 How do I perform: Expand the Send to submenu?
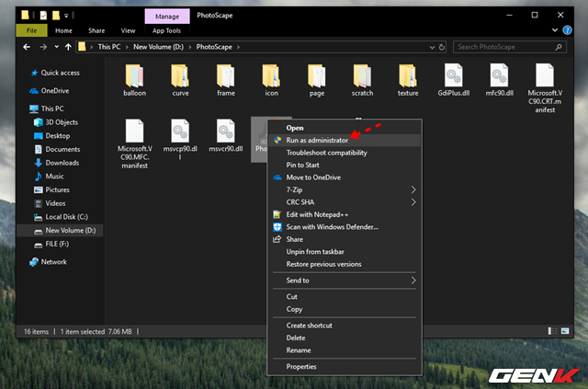(x=413, y=280)
